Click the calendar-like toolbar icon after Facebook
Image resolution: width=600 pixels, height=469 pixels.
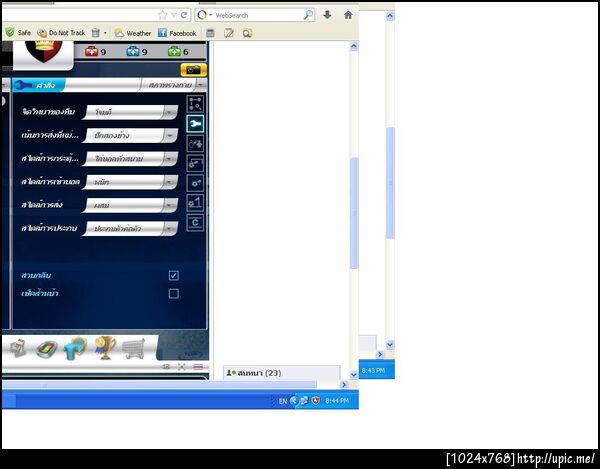(210, 33)
